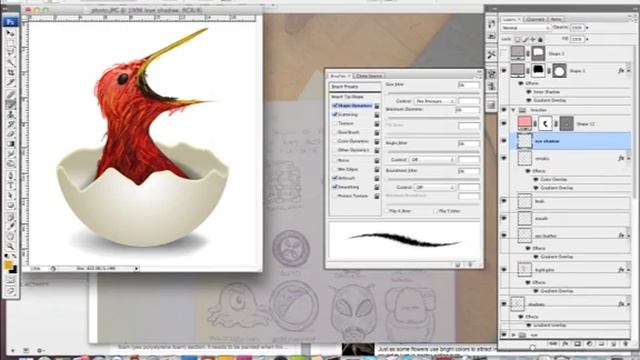The height and width of the screenshot is (360, 640).
Task: Create a new group from Layers footer
Action: [601, 344]
